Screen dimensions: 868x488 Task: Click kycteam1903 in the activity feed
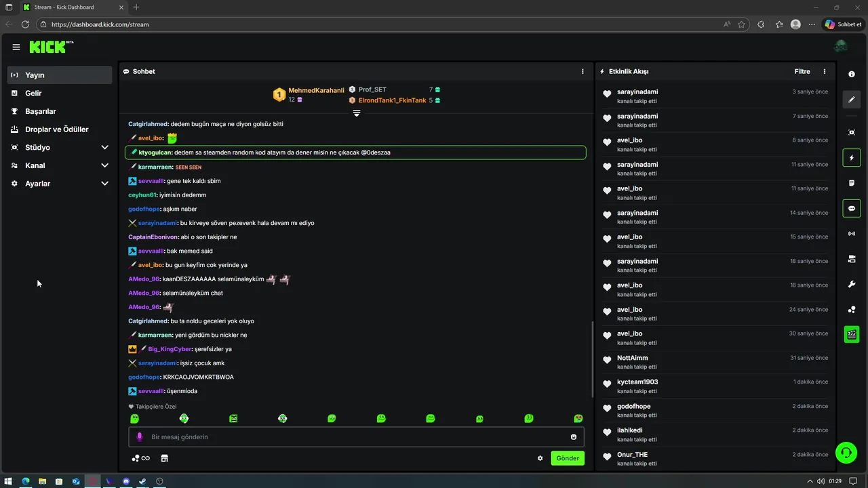click(x=637, y=382)
